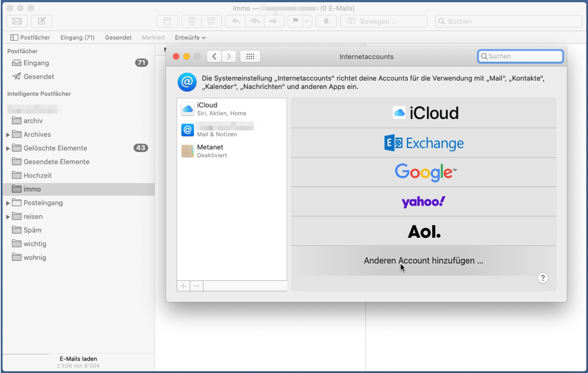Click the get new mail envelope icon
The image size is (588, 373).
[17, 21]
